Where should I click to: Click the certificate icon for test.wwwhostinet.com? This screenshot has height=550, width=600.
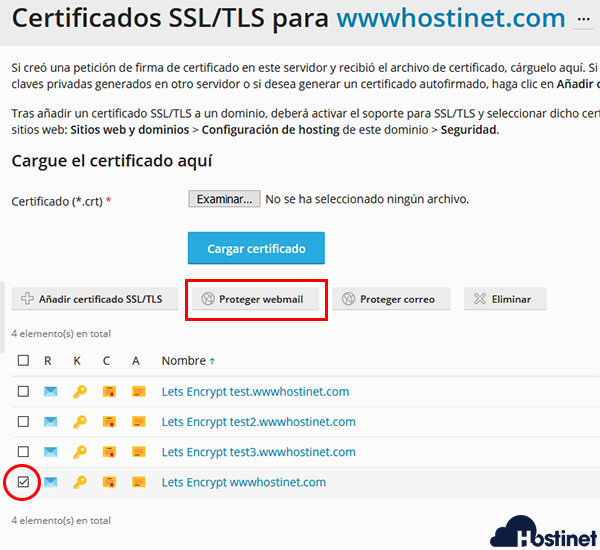click(109, 392)
